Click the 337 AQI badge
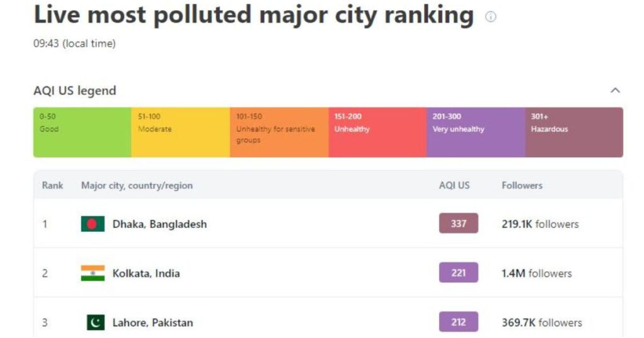The height and width of the screenshot is (338, 644). click(x=458, y=224)
